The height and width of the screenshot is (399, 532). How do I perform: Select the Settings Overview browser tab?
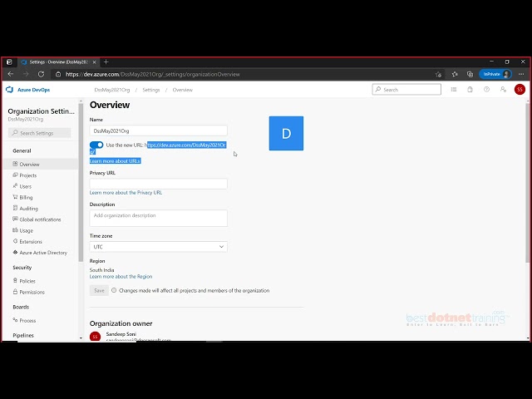coord(58,62)
